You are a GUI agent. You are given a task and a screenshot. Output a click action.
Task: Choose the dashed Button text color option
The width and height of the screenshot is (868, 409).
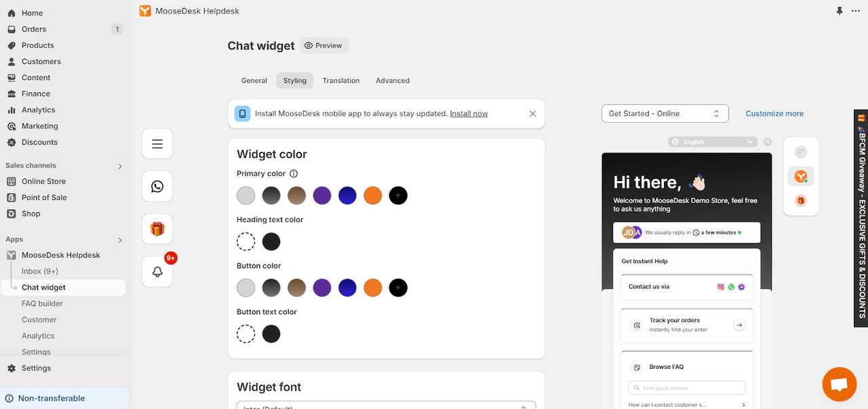(x=245, y=334)
